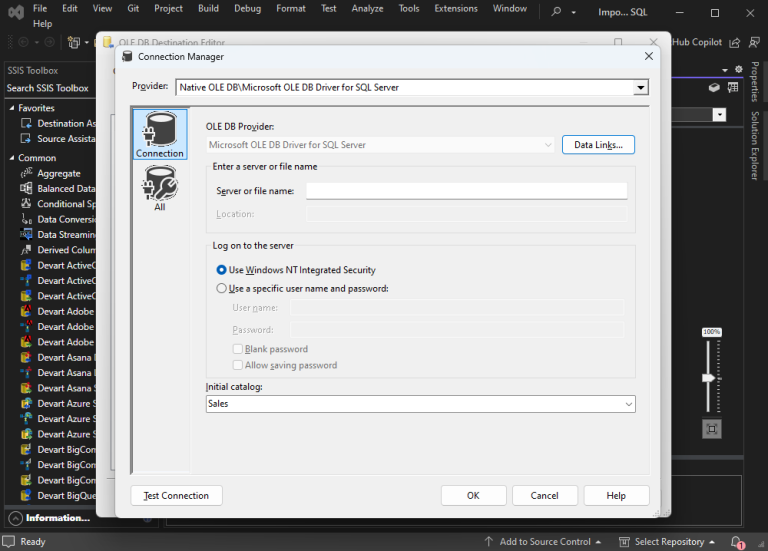The height and width of the screenshot is (551, 768).
Task: Expand the Initial catalog dropdown
Action: click(x=628, y=404)
